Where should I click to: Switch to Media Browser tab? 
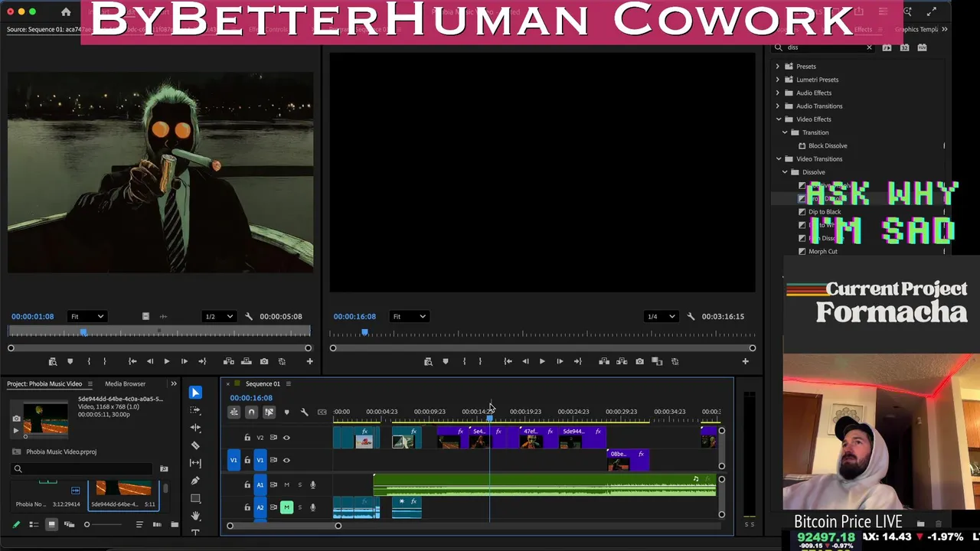pos(125,383)
